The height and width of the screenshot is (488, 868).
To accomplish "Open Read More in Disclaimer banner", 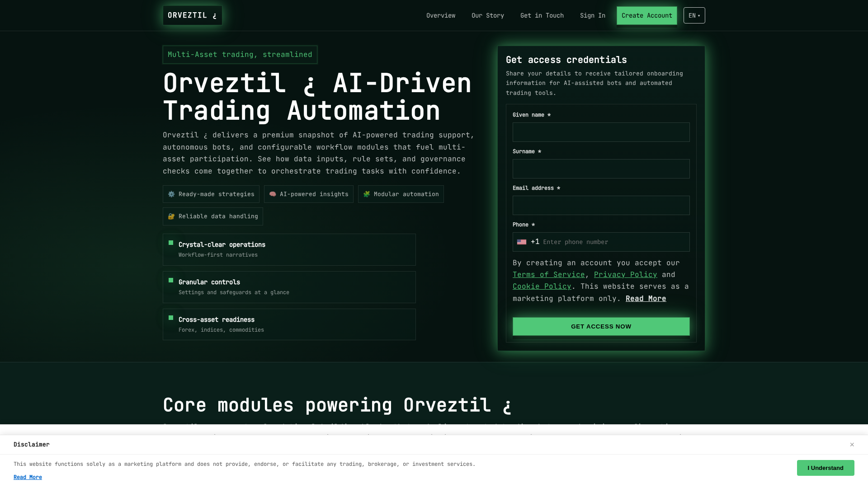I will tap(28, 477).
